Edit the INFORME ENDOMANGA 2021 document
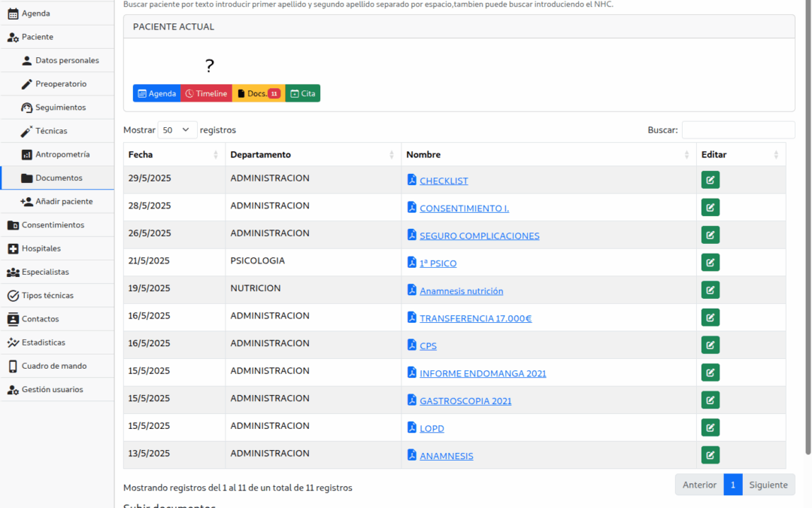 pyautogui.click(x=710, y=373)
